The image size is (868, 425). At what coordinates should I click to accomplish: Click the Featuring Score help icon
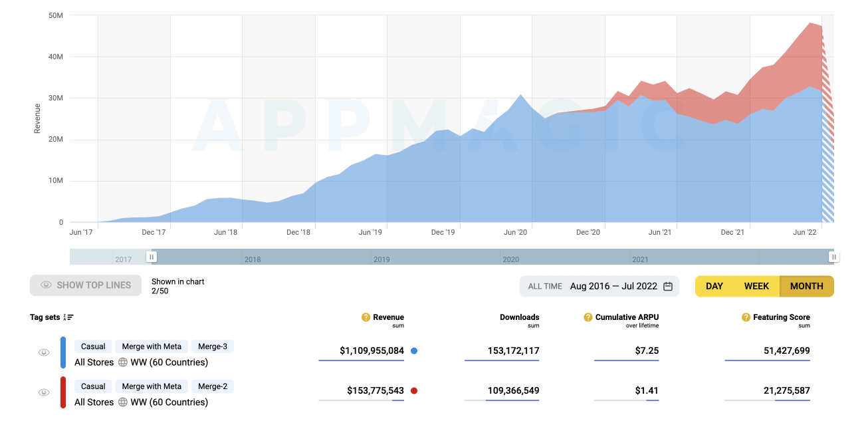746,317
